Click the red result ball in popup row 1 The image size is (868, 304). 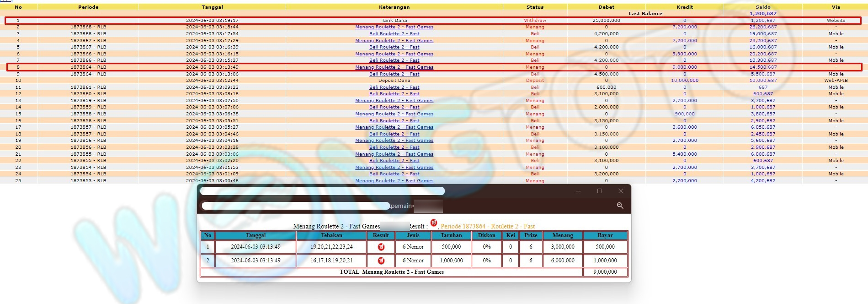381,247
